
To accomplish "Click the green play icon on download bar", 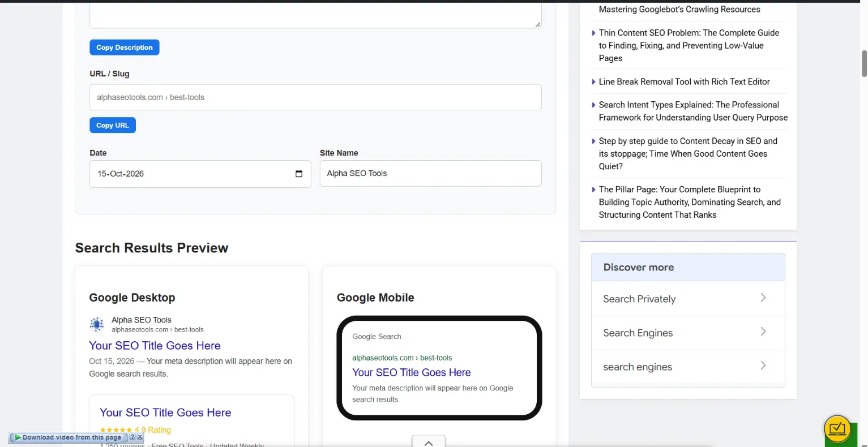I will [18, 437].
